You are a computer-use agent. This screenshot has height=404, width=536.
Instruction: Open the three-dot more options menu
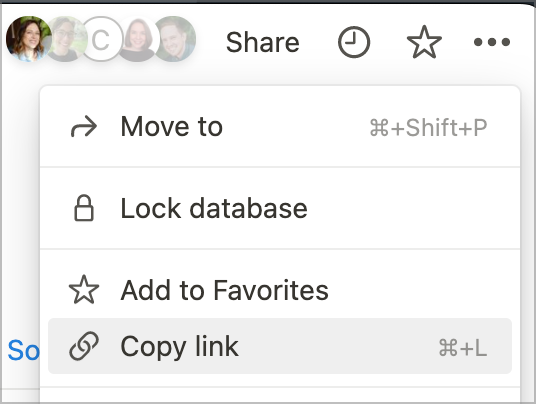492,42
